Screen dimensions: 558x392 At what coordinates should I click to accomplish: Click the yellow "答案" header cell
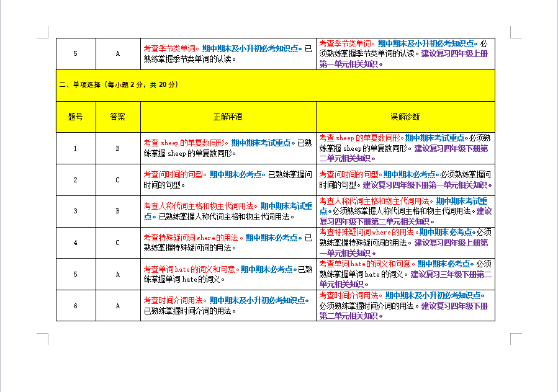pos(117,117)
